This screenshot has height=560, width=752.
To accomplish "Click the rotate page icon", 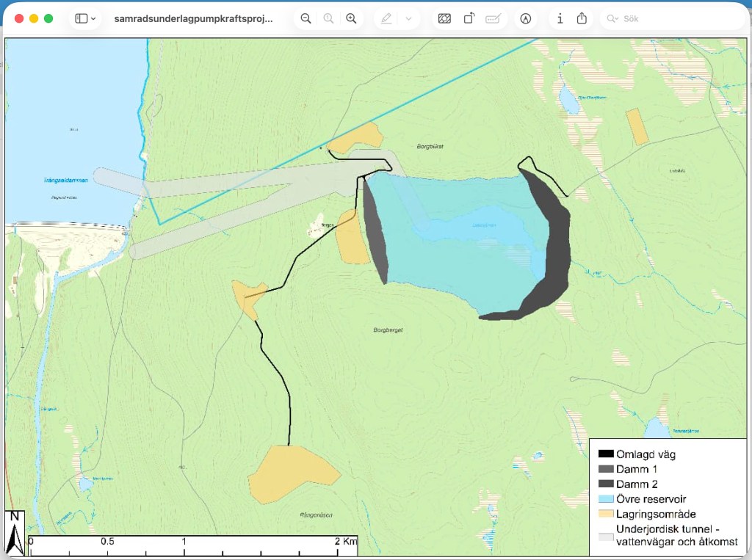I will click(x=469, y=18).
